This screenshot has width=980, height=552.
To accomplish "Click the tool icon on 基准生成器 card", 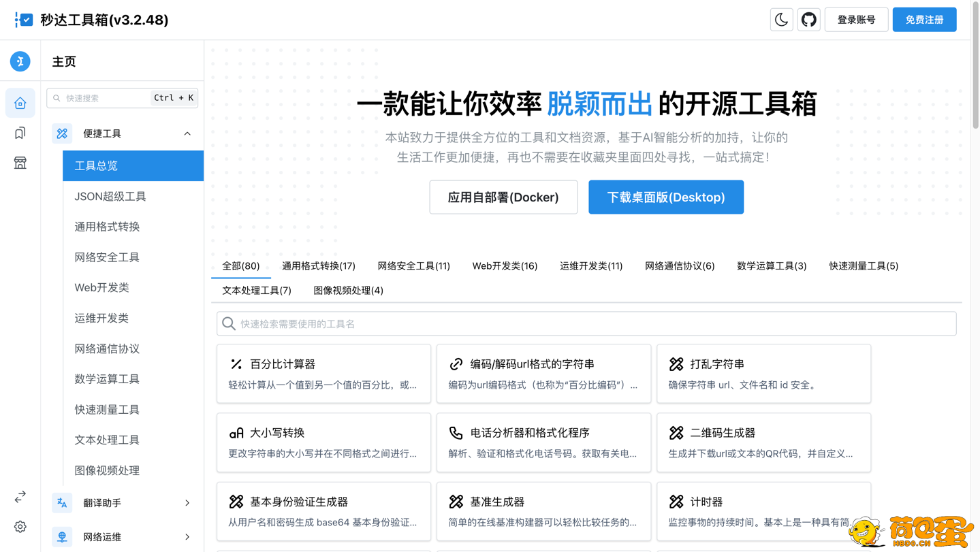I will coord(456,502).
